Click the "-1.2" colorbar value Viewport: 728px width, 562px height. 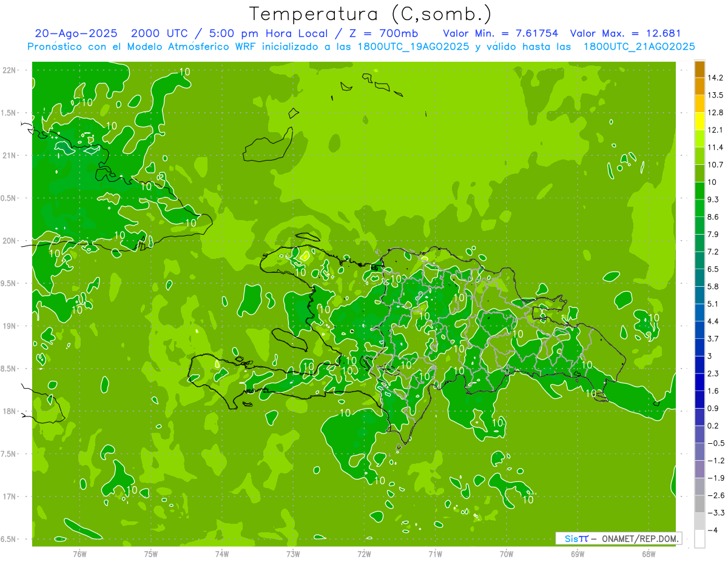pyautogui.click(x=716, y=461)
